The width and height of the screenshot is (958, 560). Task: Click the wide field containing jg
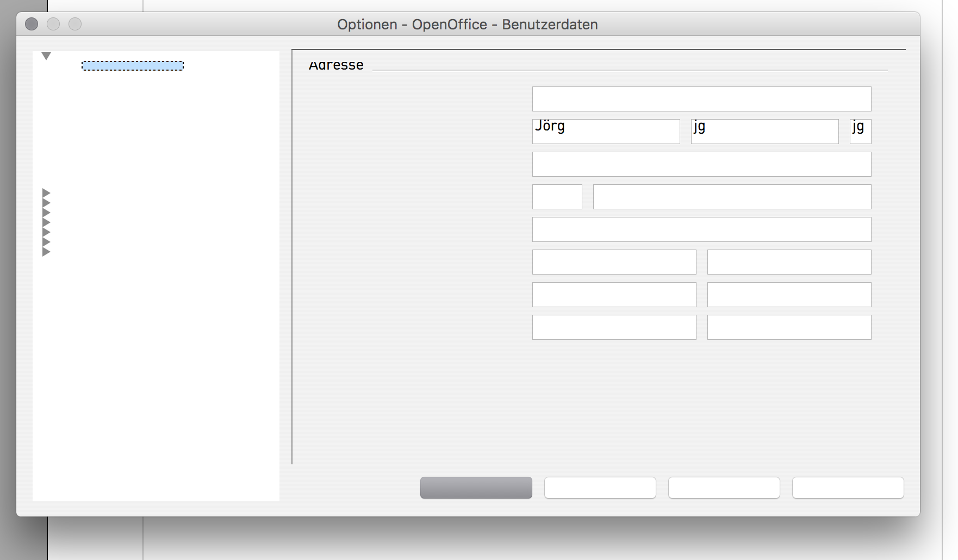click(764, 132)
